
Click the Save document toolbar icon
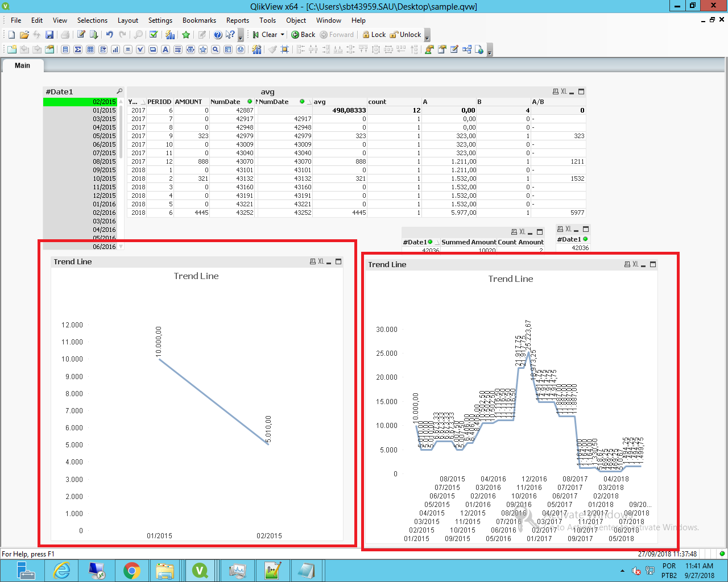[49, 35]
